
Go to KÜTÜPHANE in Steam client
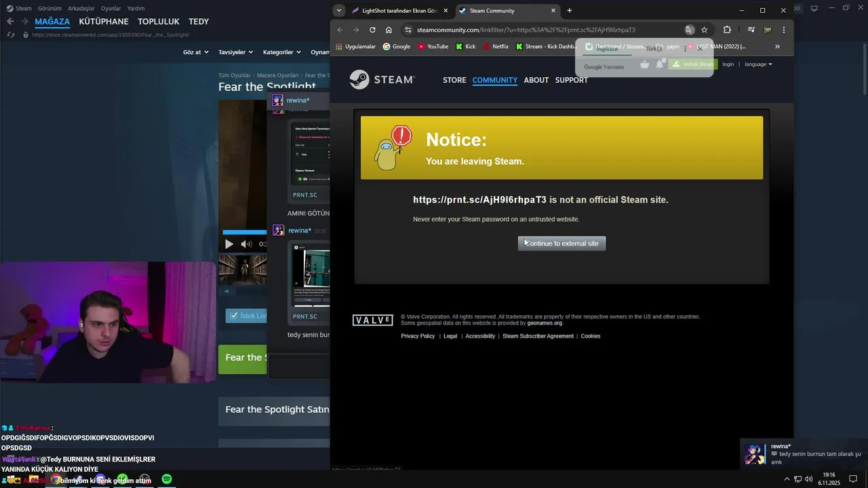point(104,22)
